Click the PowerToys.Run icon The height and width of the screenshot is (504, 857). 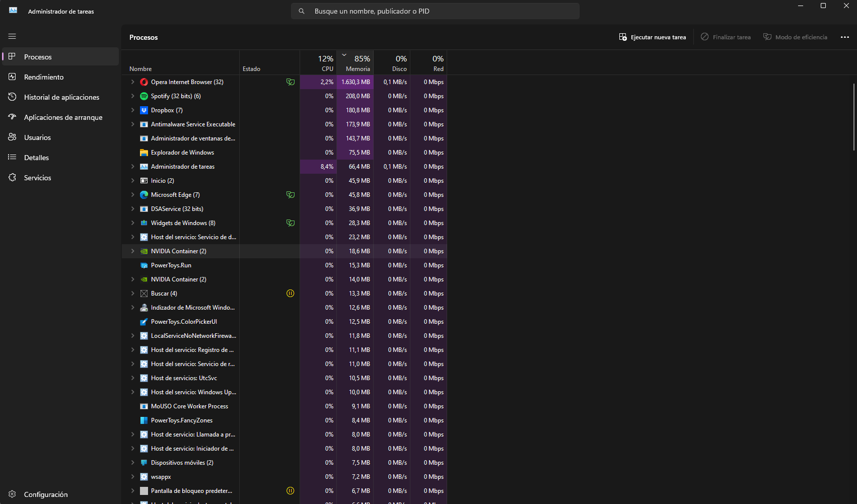click(144, 265)
